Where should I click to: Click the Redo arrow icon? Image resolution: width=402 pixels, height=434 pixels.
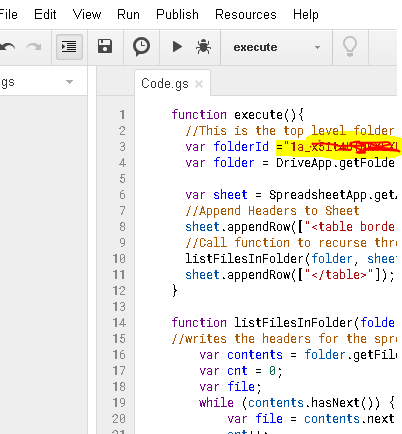[x=34, y=47]
